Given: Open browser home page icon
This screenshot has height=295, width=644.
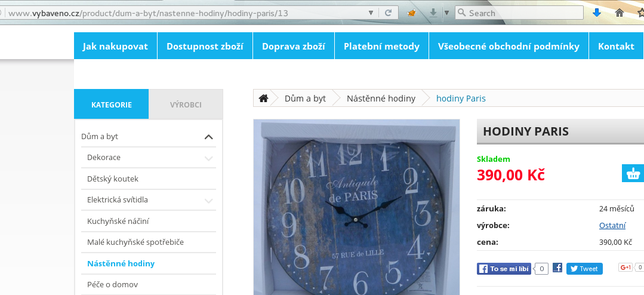Looking at the screenshot, I should point(620,13).
